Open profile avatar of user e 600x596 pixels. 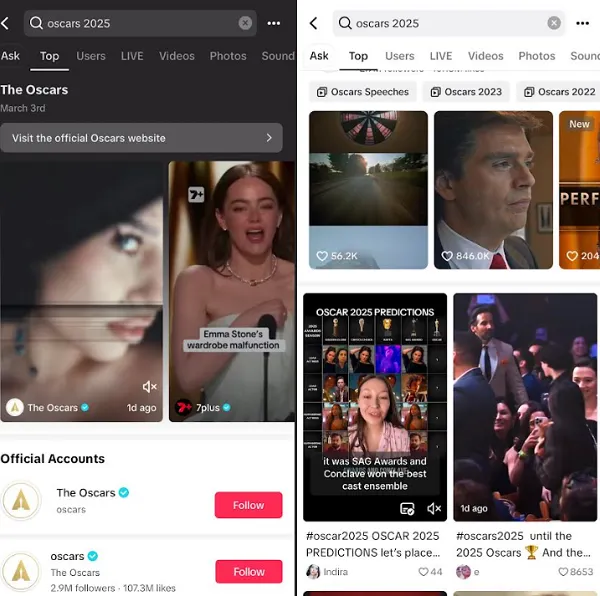point(463,572)
